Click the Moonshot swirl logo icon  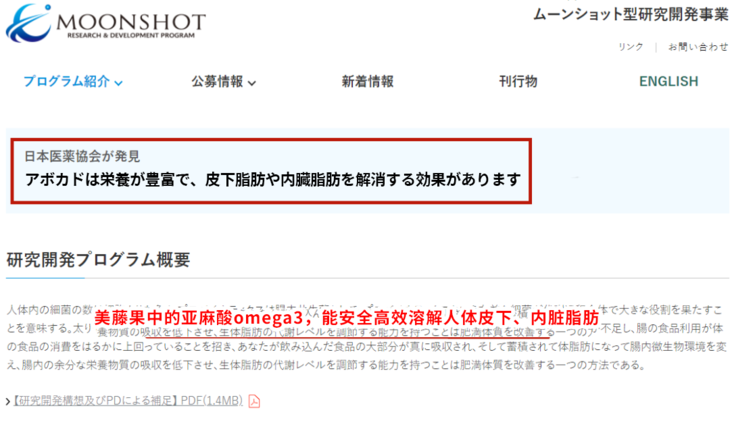28,22
